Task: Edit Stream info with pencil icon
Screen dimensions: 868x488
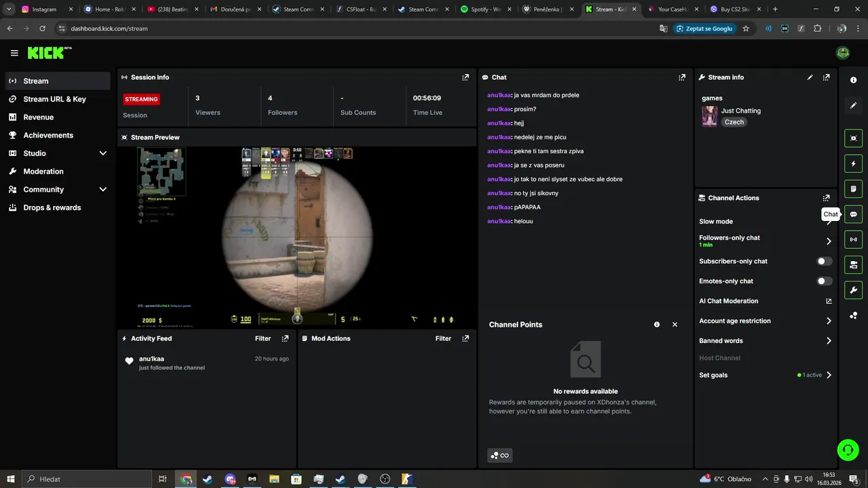Action: click(x=810, y=77)
